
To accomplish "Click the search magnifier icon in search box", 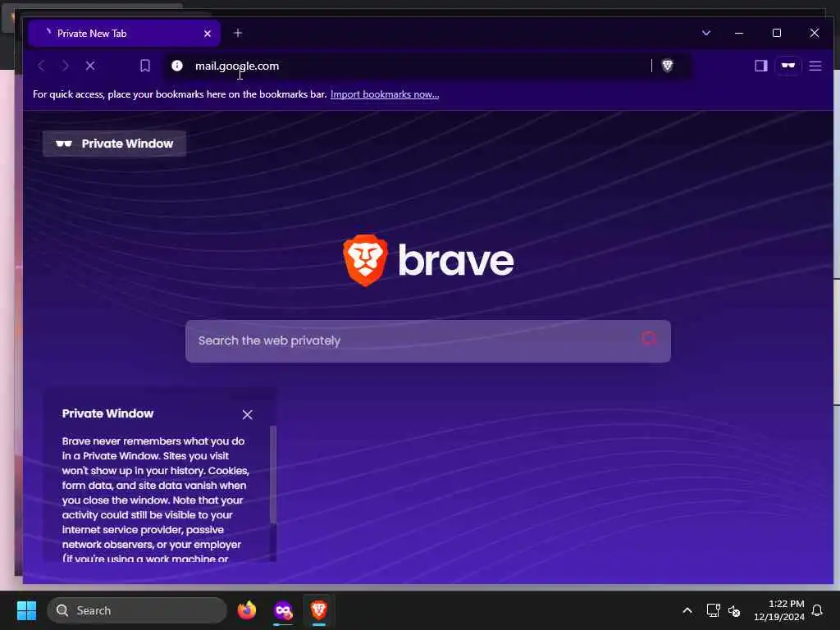I will click(x=650, y=339).
